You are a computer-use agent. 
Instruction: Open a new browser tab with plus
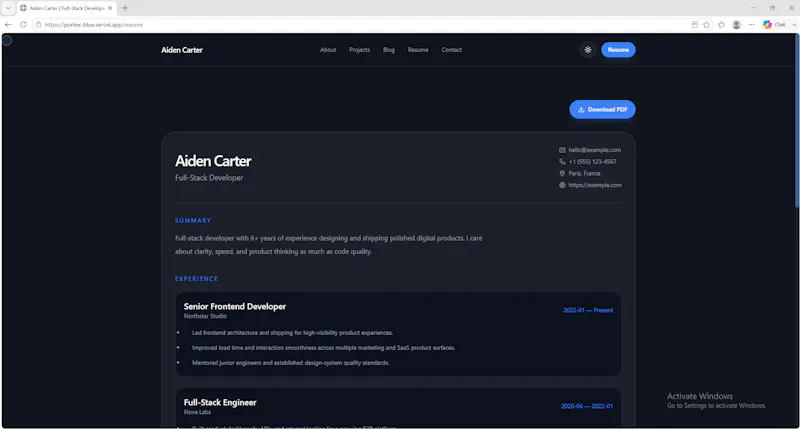tap(125, 8)
